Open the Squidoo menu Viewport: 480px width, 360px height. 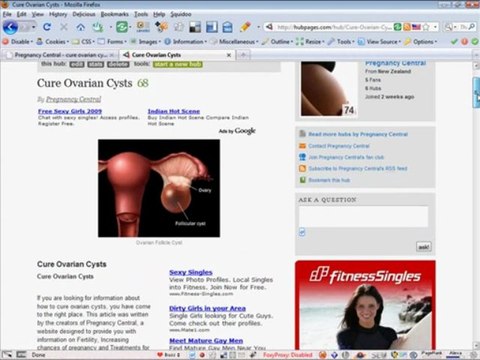click(181, 14)
